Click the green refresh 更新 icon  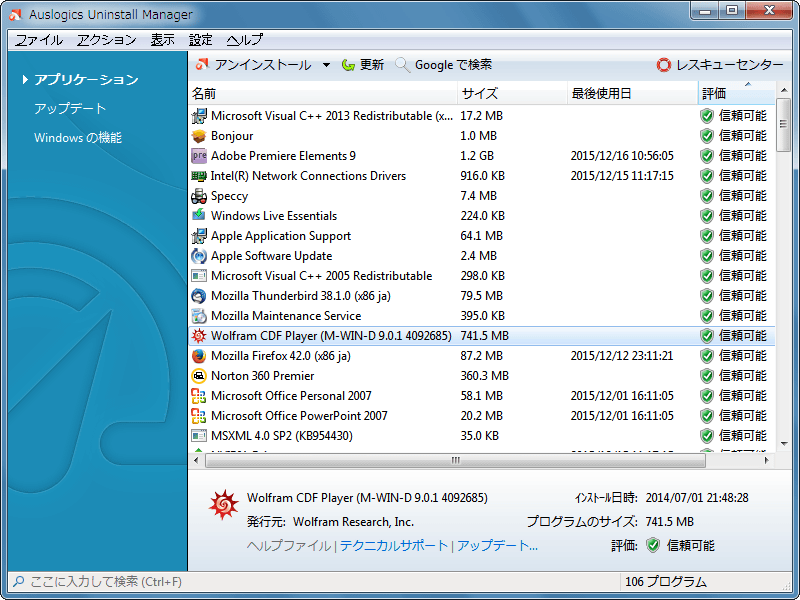pyautogui.click(x=348, y=65)
